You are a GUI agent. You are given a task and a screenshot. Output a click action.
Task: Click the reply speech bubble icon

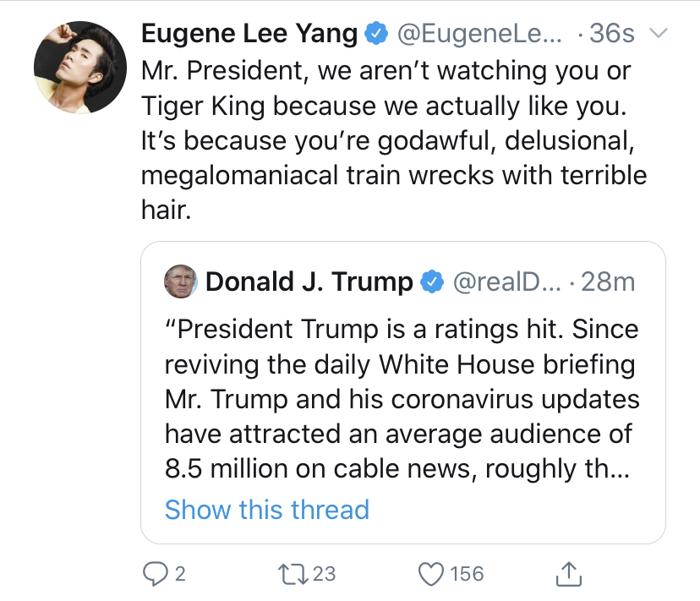(x=155, y=574)
